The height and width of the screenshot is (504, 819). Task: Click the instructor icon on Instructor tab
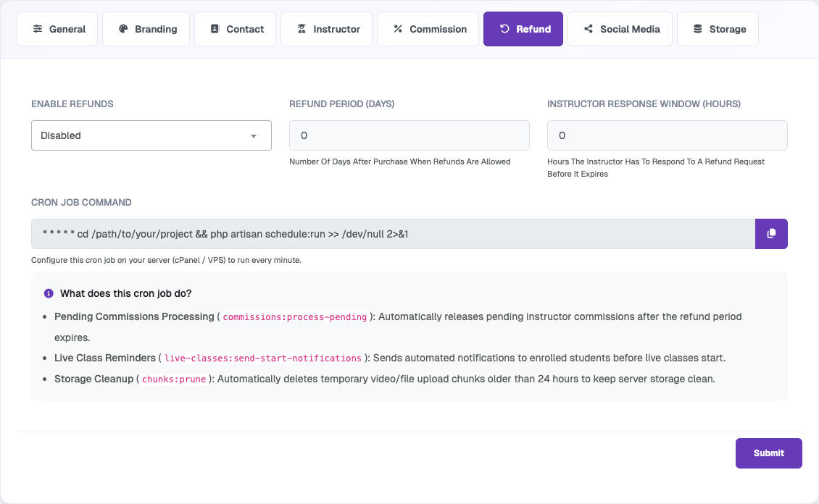click(302, 29)
